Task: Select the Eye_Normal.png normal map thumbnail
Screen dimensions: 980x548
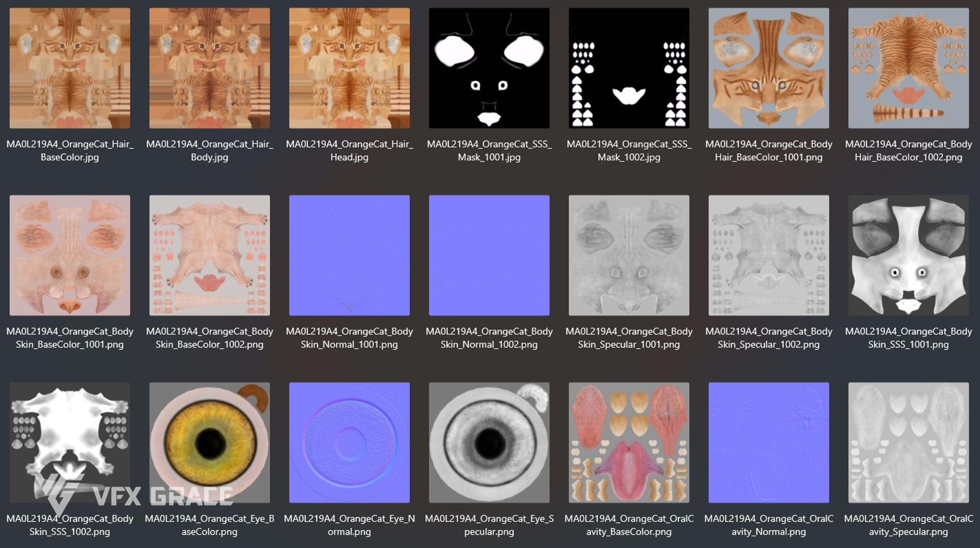Action: point(350,443)
